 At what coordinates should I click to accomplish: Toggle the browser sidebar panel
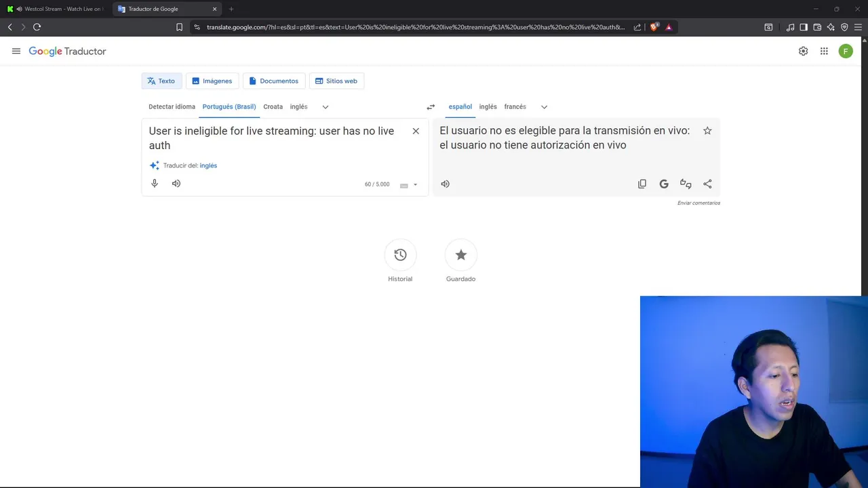(x=804, y=27)
